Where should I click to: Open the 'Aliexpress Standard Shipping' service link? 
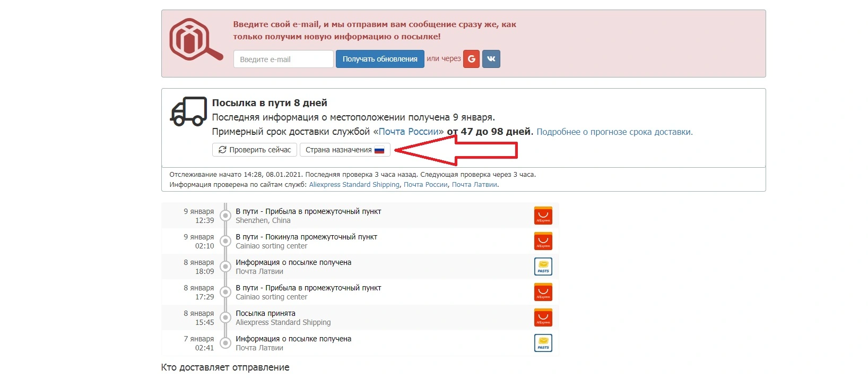click(354, 185)
